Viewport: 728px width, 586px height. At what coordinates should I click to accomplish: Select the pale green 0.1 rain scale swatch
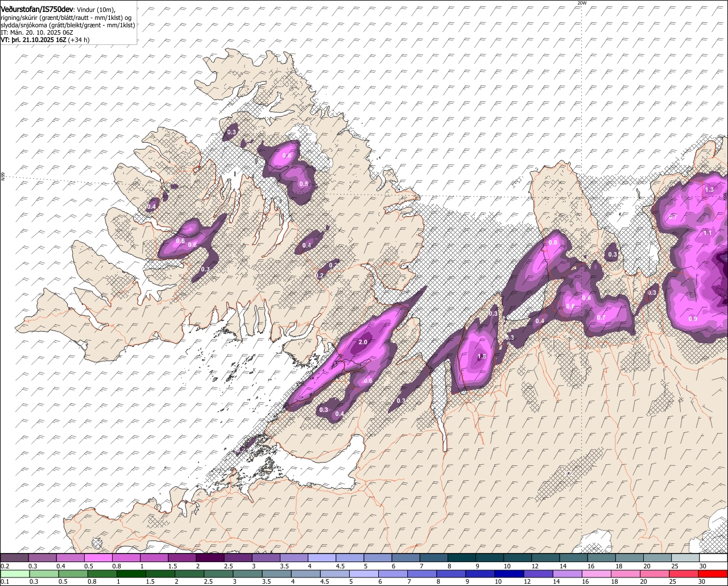pyautogui.click(x=15, y=573)
